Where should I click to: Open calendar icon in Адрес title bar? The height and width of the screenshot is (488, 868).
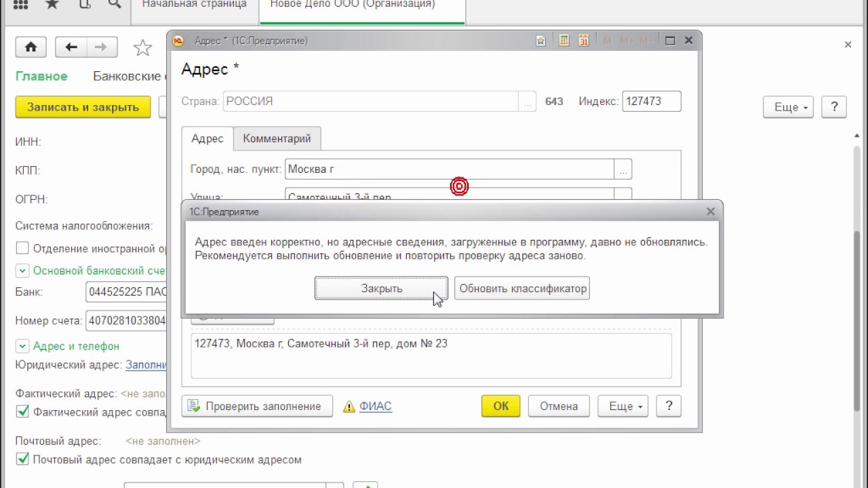[x=583, y=41]
